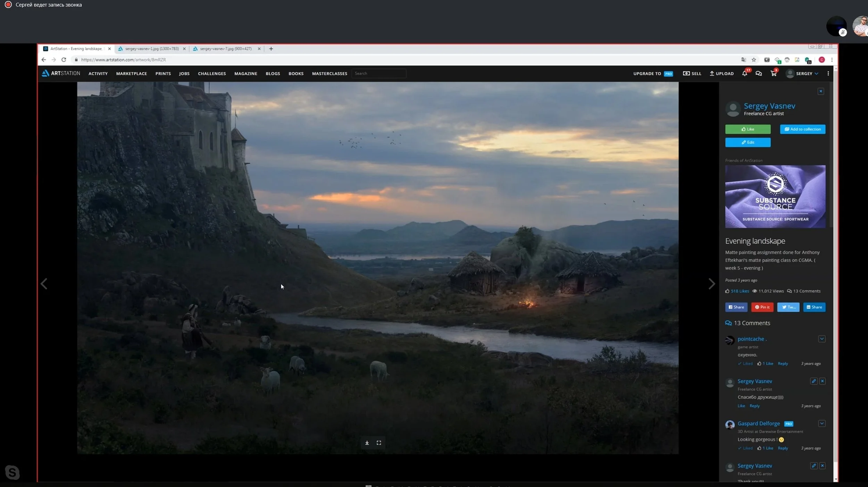Screen dimensions: 868x487
Task: Open the ArtStation home logo
Action: [x=61, y=73]
